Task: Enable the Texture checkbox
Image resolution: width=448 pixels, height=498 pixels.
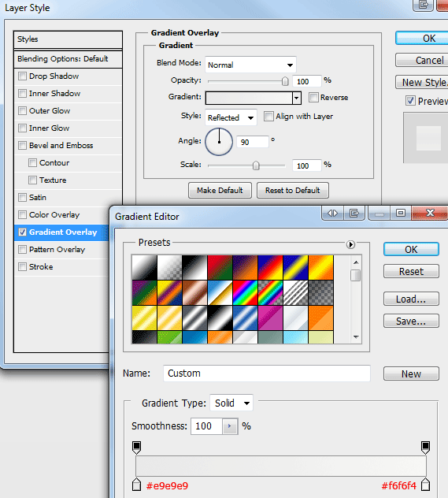Action: [x=32, y=180]
